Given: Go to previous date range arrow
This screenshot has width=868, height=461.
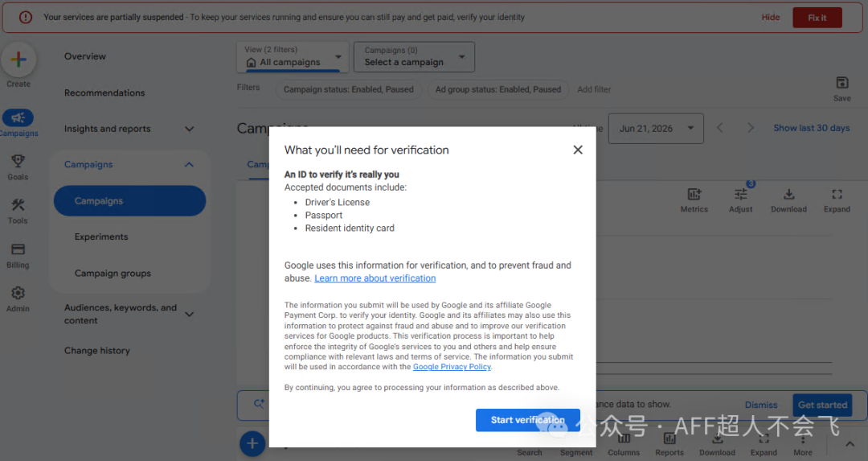Looking at the screenshot, I should 719,128.
